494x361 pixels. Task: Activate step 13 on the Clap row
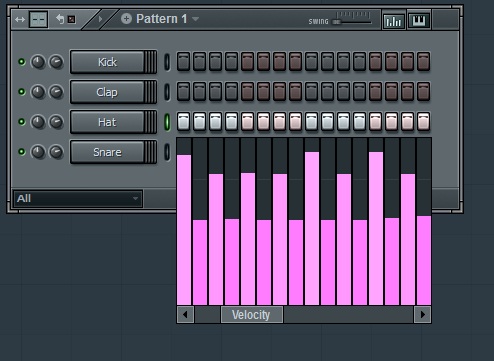375,92
